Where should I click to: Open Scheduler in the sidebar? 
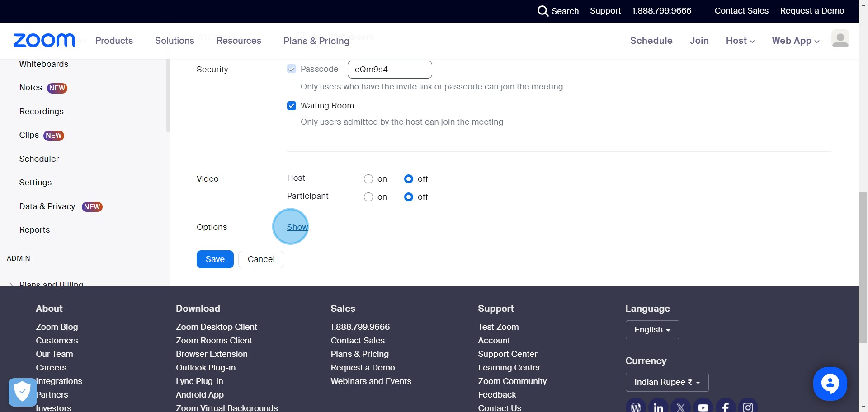click(39, 159)
